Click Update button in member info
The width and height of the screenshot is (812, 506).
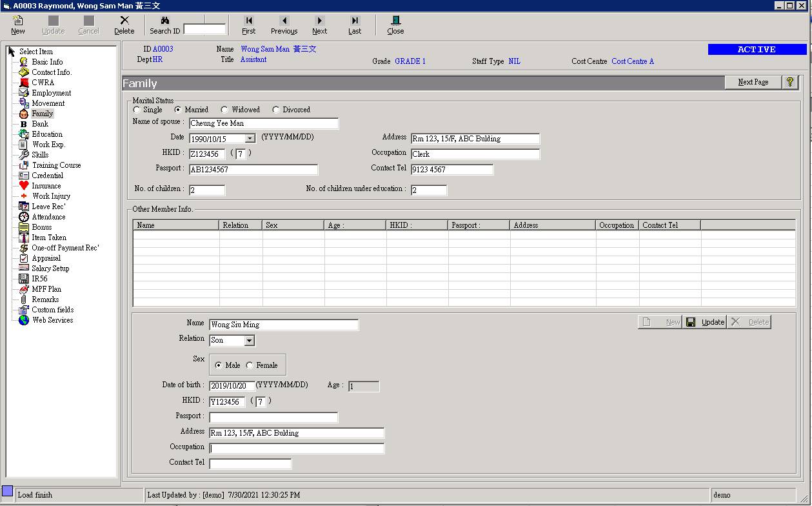[705, 322]
